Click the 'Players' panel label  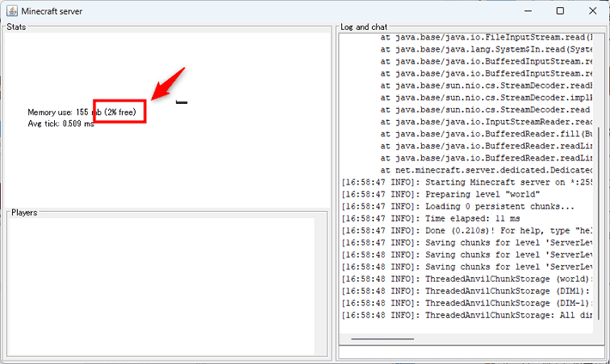click(24, 212)
